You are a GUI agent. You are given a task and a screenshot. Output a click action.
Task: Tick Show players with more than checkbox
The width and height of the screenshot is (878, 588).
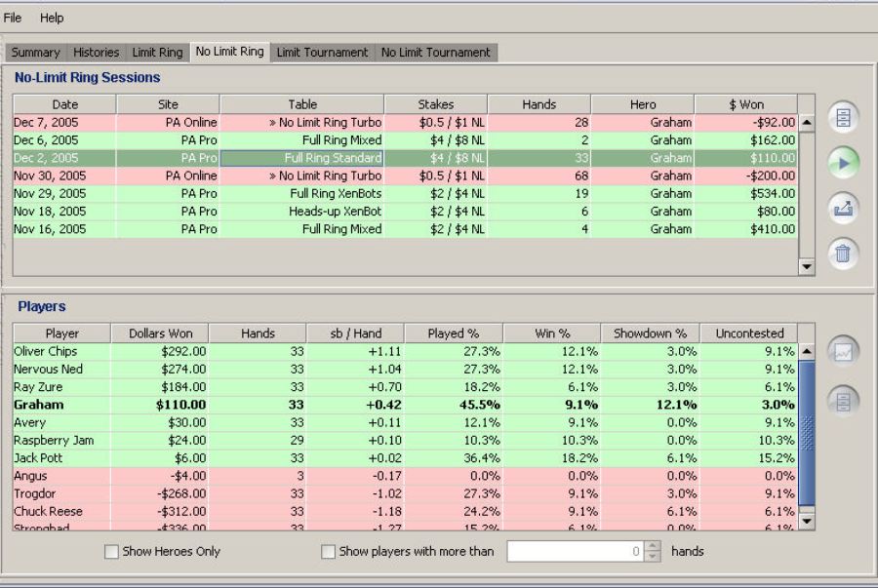[x=329, y=552]
